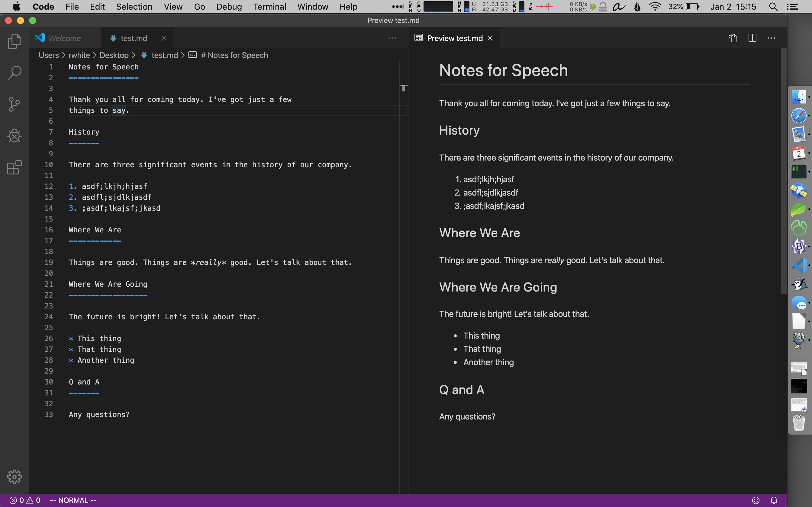
Task: Open the Terminal menu in menu bar
Action: (269, 6)
